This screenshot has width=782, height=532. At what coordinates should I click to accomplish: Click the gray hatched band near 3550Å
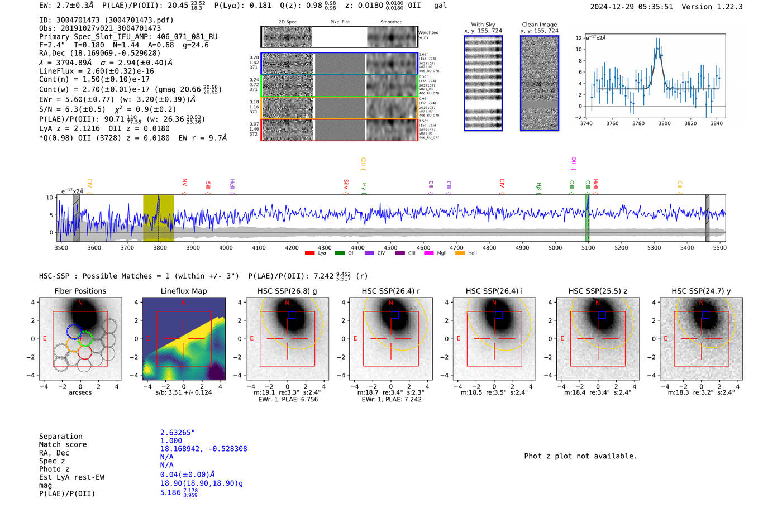[76, 218]
